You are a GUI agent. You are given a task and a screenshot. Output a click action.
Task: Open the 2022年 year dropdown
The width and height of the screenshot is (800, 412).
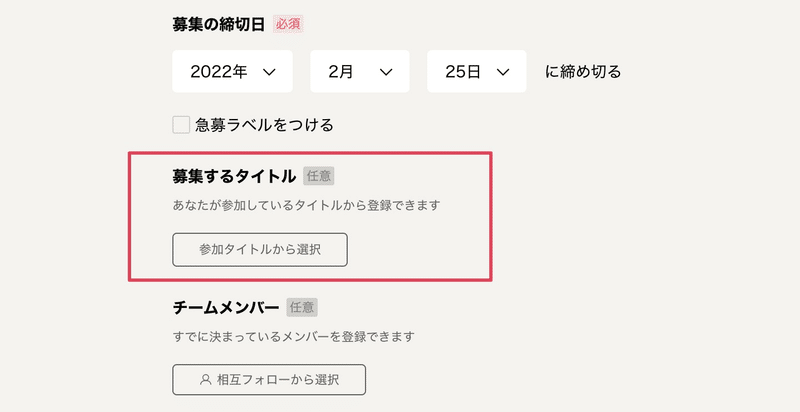coord(232,71)
